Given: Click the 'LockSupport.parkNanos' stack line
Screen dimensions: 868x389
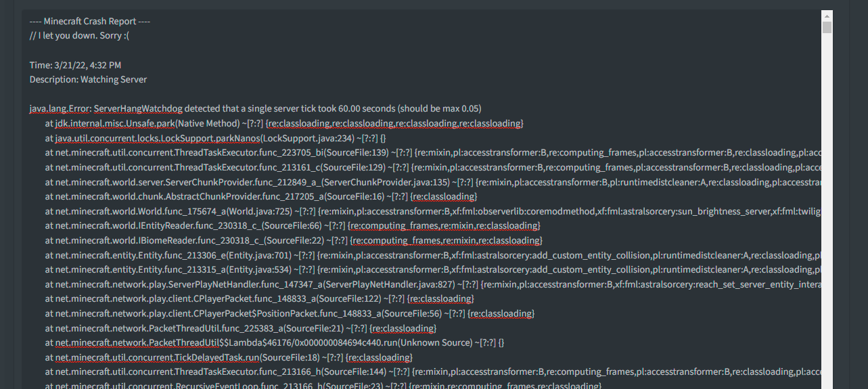Looking at the screenshot, I should pyautogui.click(x=215, y=138).
